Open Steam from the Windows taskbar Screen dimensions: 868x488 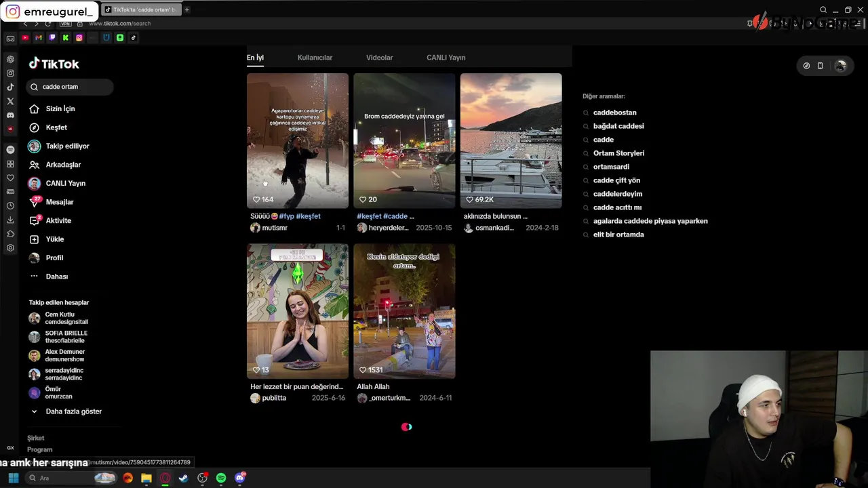pos(183,478)
